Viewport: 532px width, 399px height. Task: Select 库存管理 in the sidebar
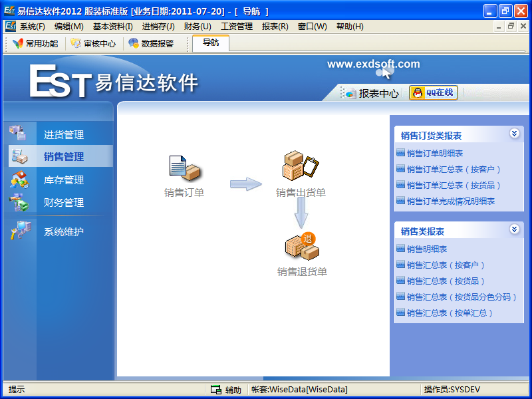pos(63,180)
